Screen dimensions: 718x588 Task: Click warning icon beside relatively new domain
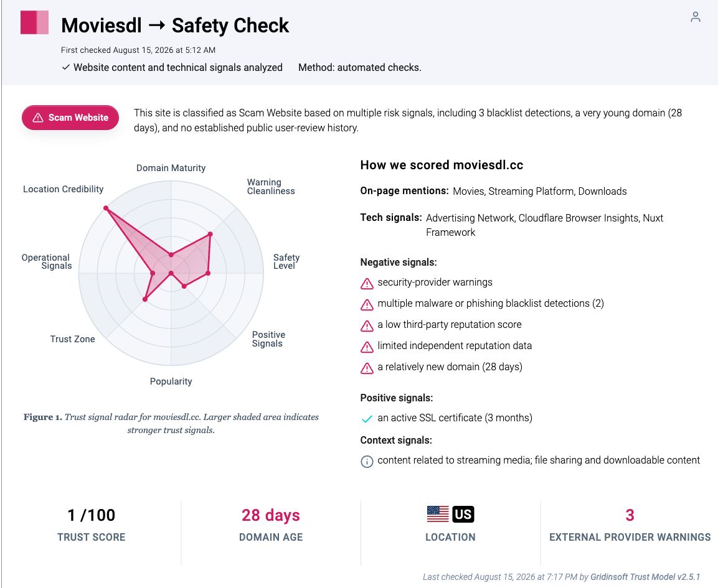pyautogui.click(x=367, y=368)
